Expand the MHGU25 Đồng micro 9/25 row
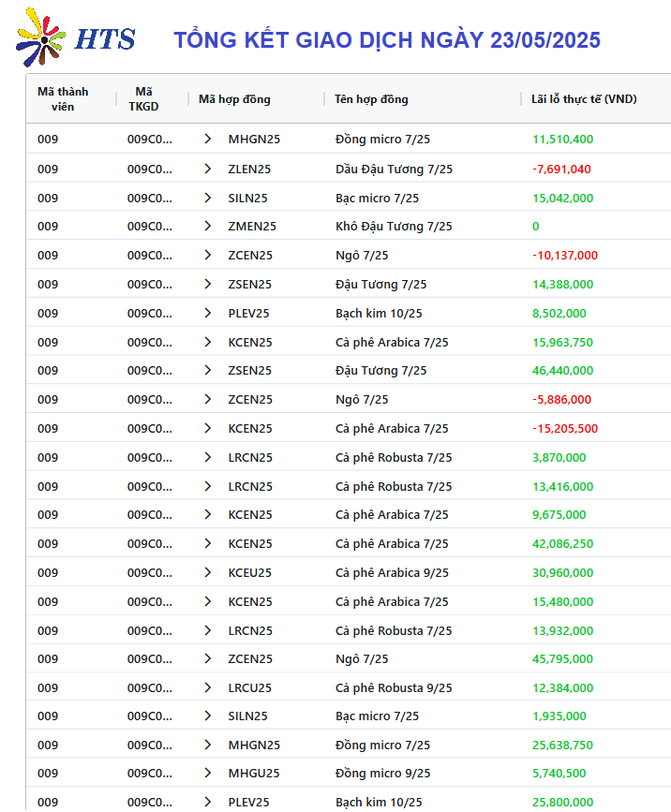The height and width of the screenshot is (812, 671). tap(208, 774)
